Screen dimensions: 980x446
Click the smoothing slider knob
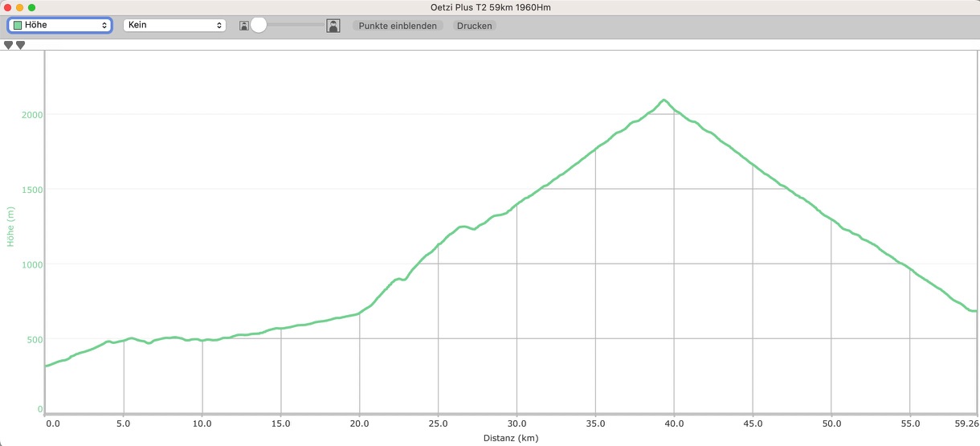tap(259, 26)
